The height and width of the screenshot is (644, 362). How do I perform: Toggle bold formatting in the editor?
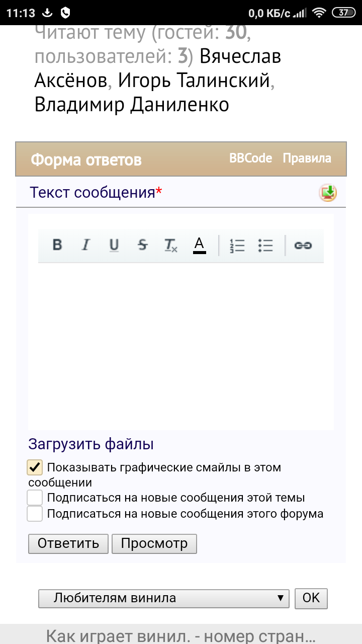point(57,245)
